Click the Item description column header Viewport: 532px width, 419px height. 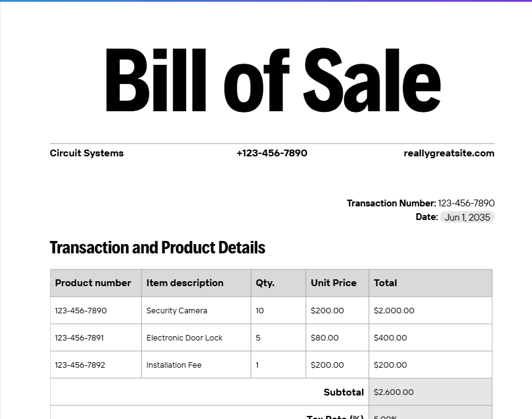coord(196,283)
